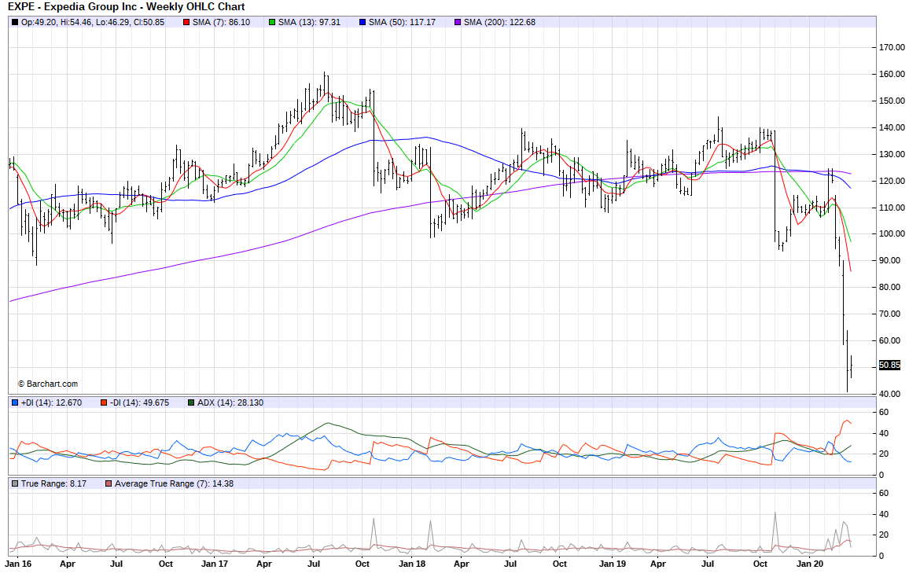The width and height of the screenshot is (909, 588).
Task: Click the red SMA (7) legend swatch
Action: (x=186, y=22)
